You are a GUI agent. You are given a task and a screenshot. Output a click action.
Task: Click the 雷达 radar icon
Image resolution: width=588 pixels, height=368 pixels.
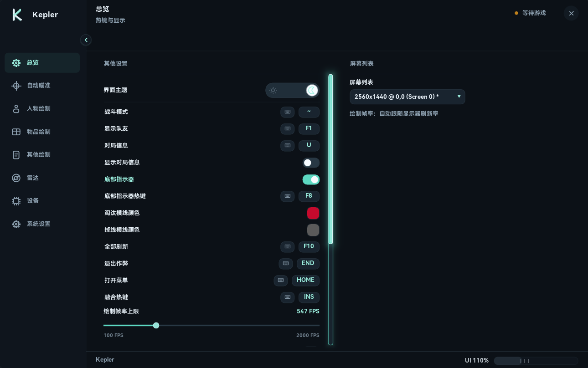click(16, 178)
